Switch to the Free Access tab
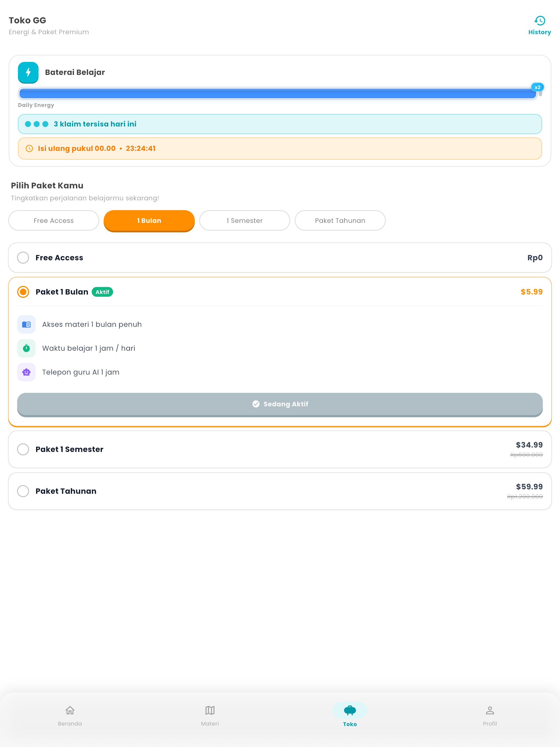This screenshot has height=747, width=560. 54,220
